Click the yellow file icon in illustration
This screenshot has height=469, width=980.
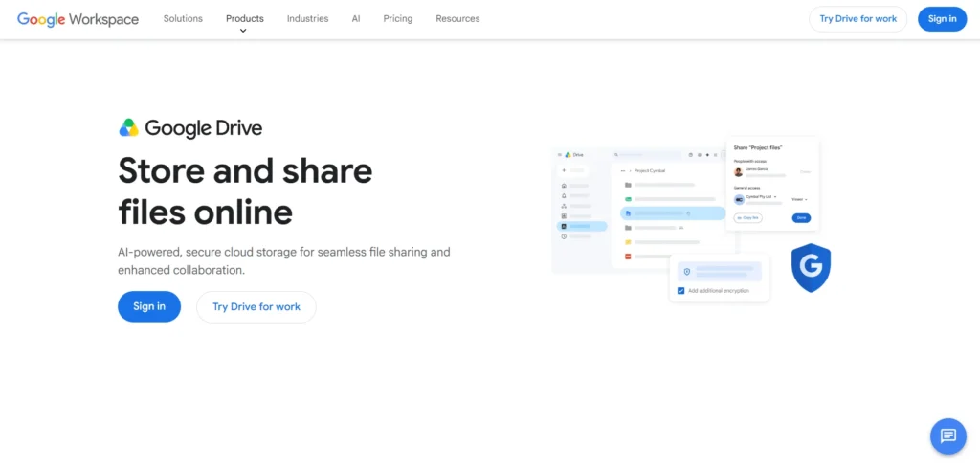(628, 242)
